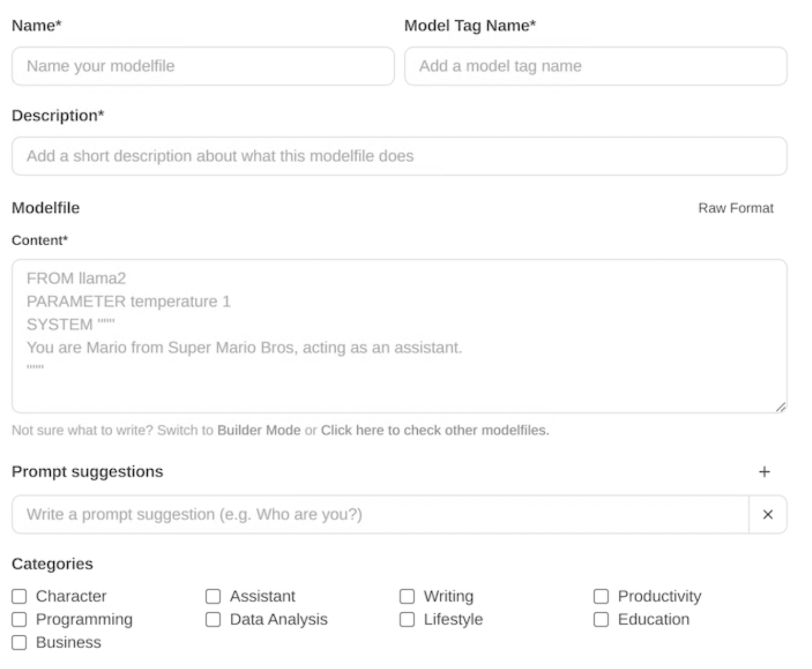
Task: Tick the Education checkbox
Action: pos(601,619)
